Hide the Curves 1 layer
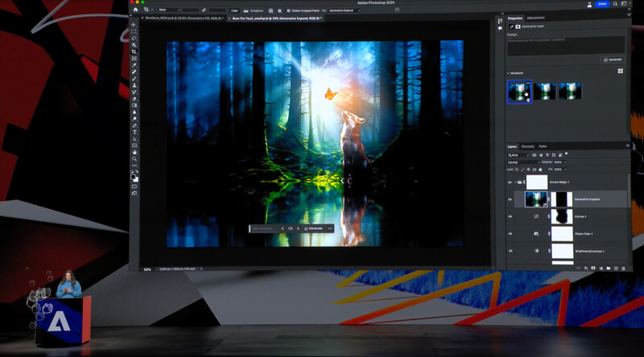The image size is (644, 357). (510, 216)
